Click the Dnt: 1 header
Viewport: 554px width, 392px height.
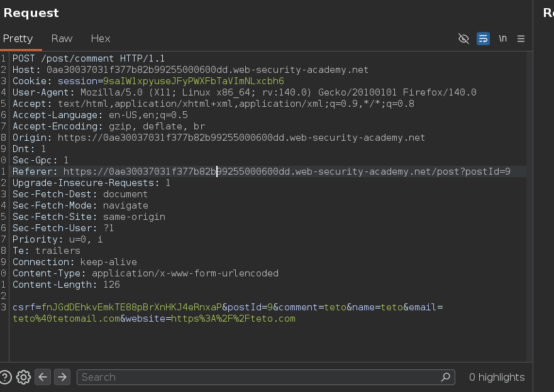pyautogui.click(x=30, y=148)
